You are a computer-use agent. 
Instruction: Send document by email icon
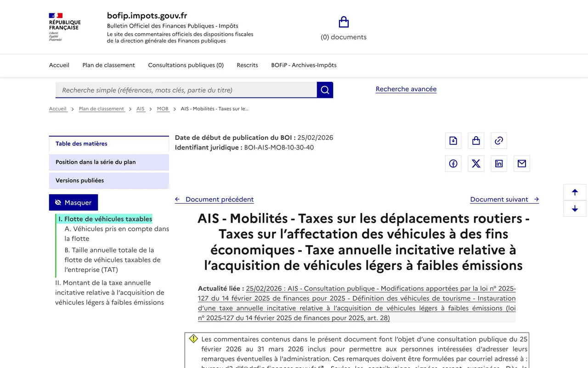pyautogui.click(x=522, y=164)
